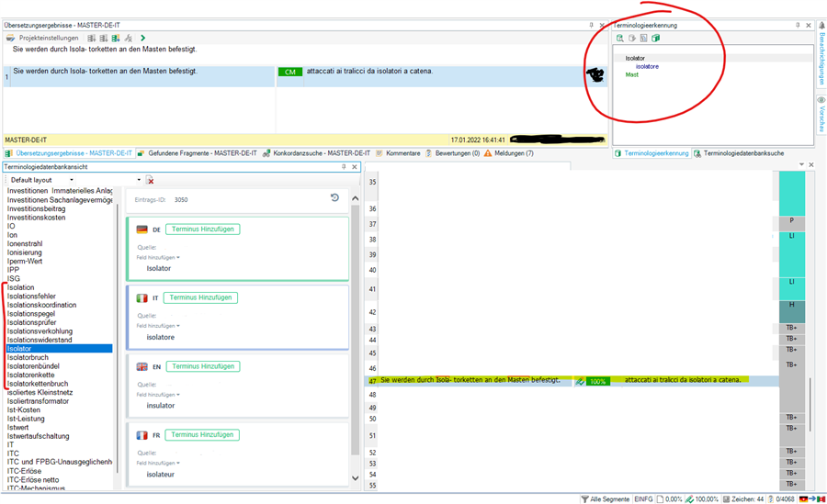Open the Kommentare tab
Screen dimensions: 827x504
point(398,153)
